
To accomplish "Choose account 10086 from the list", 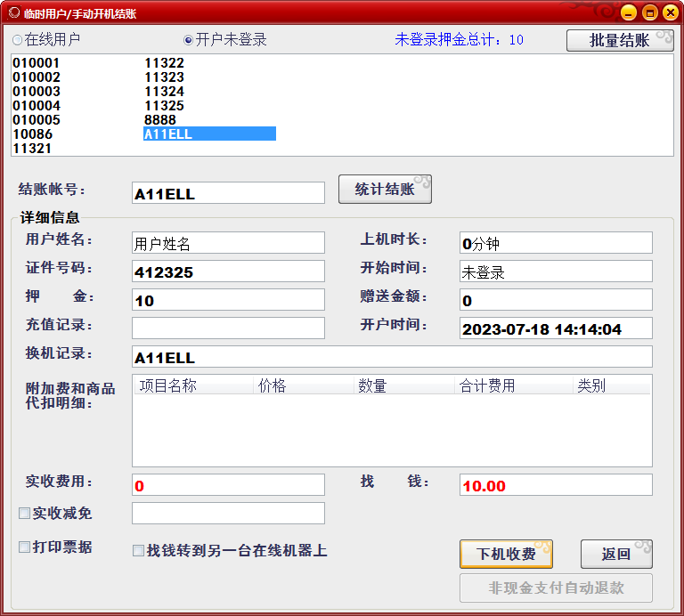I will click(33, 134).
